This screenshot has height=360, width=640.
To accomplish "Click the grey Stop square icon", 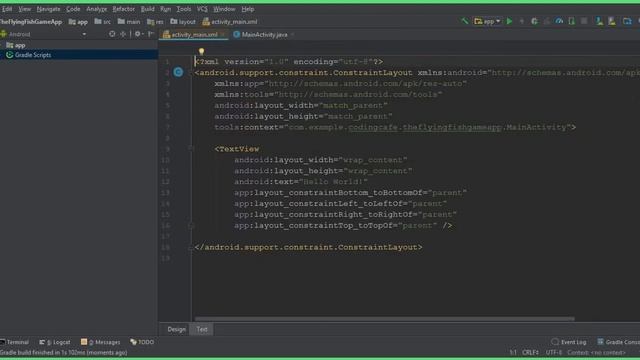I will tap(584, 21).
